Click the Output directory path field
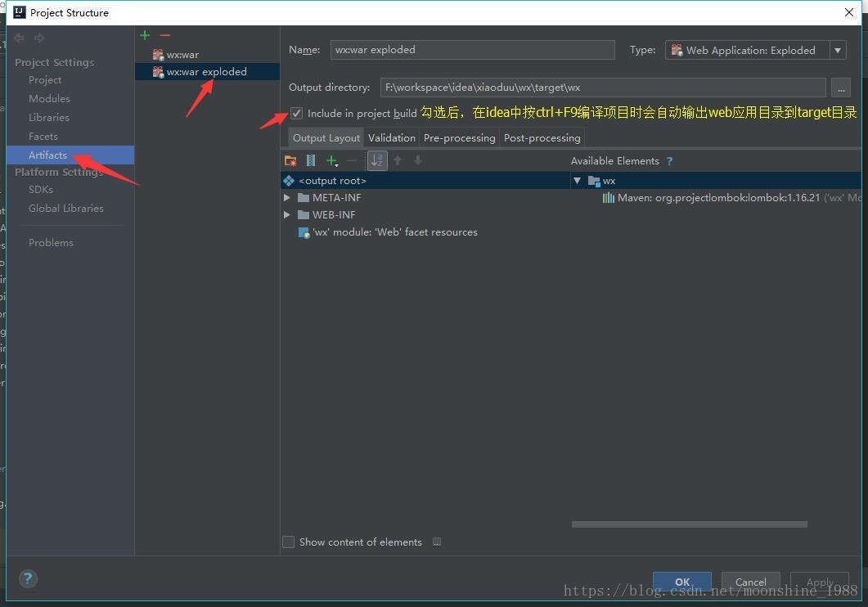Viewport: 868px width, 607px height. [603, 88]
